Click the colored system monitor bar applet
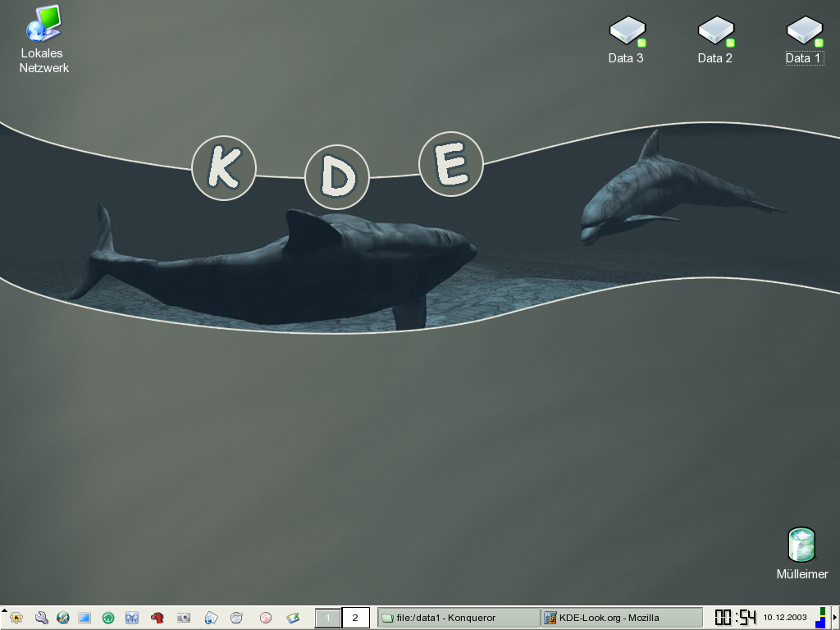The width and height of the screenshot is (840, 630). 820,618
